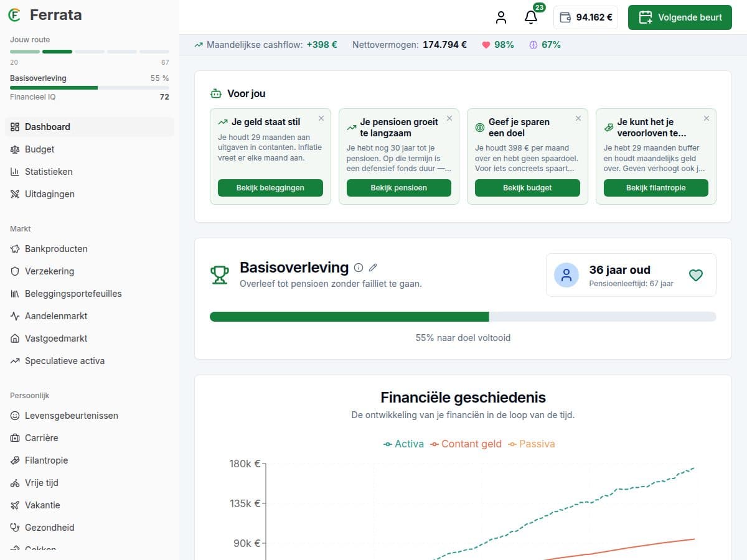This screenshot has width=747, height=560.
Task: Click the 55% naar doel progress bar
Action: (x=463, y=317)
